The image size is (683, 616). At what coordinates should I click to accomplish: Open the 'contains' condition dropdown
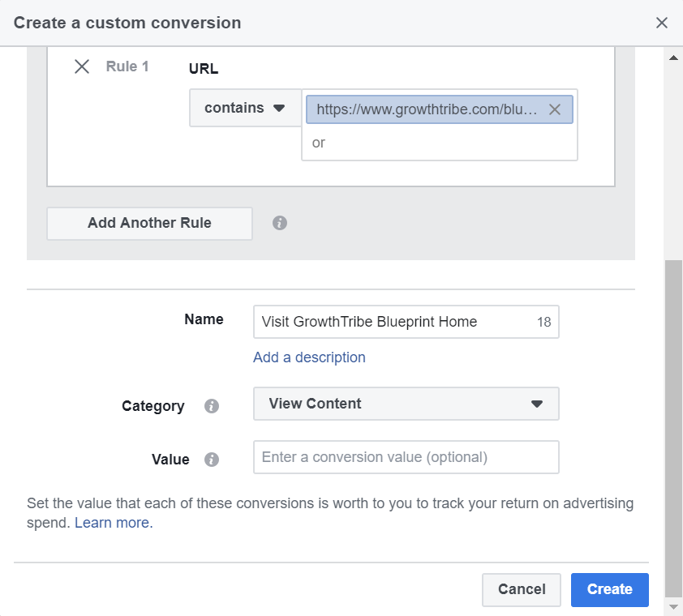pyautogui.click(x=245, y=108)
